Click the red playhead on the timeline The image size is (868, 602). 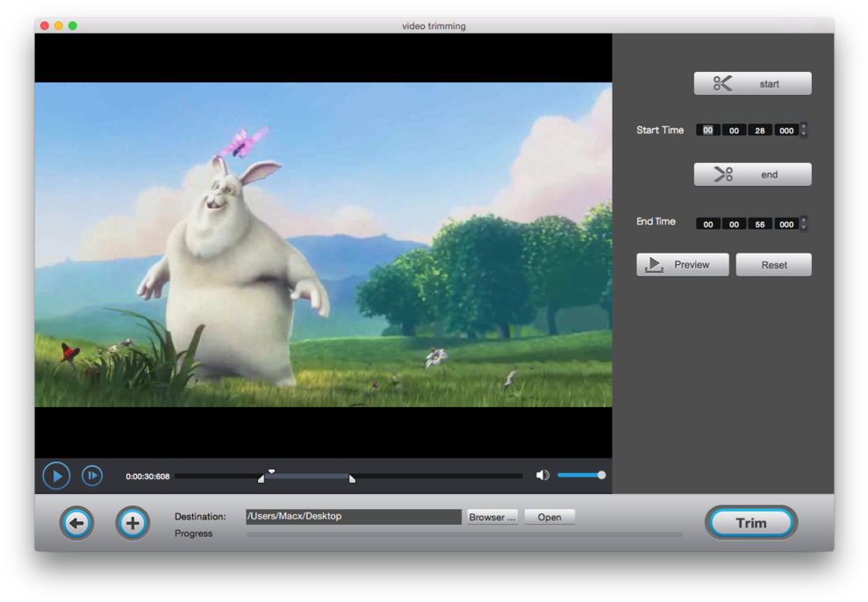[271, 473]
